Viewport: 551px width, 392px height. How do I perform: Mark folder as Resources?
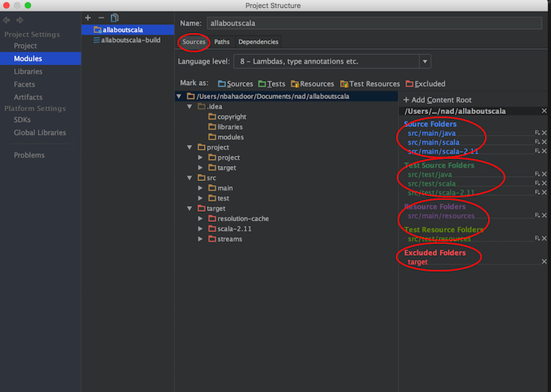tap(312, 83)
